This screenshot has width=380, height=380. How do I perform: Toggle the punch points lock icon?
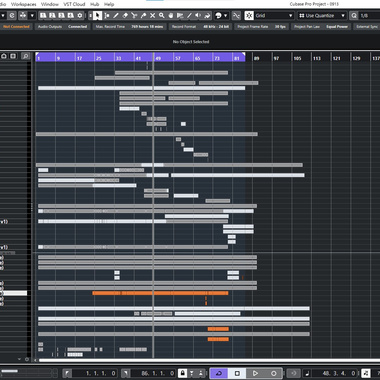tap(182, 373)
